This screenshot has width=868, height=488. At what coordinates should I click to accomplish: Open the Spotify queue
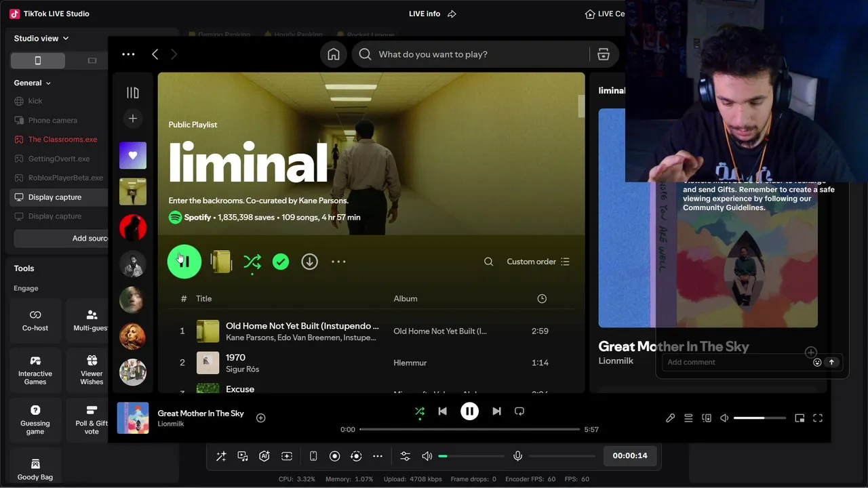688,418
